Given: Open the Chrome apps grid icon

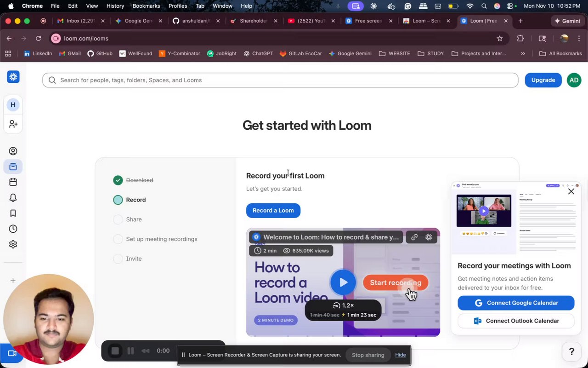Looking at the screenshot, I should 8,53.
